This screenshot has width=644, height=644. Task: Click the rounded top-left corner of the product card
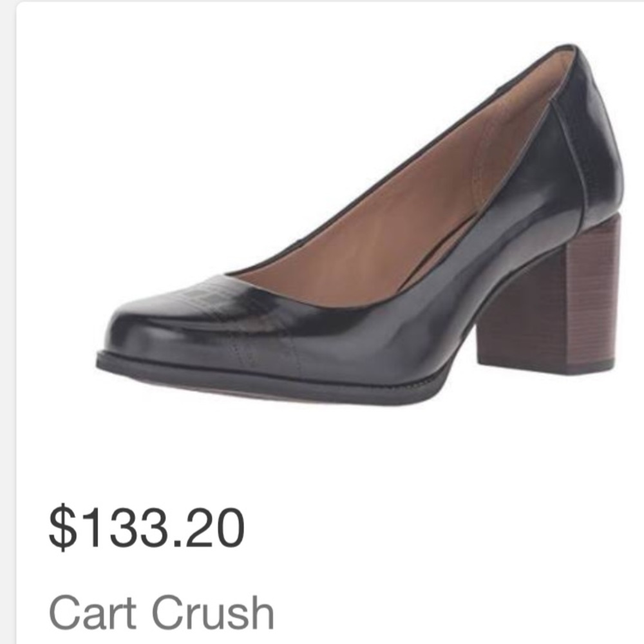[x=20, y=6]
